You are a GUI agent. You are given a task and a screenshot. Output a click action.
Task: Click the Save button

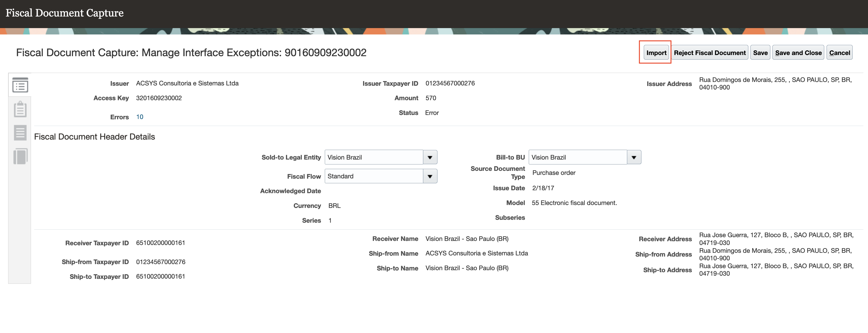(760, 52)
